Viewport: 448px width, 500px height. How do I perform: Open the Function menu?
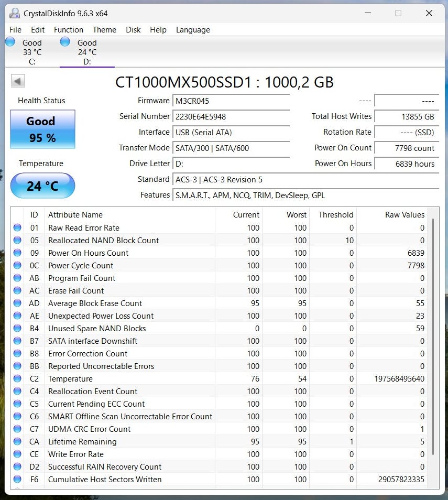pos(69,30)
